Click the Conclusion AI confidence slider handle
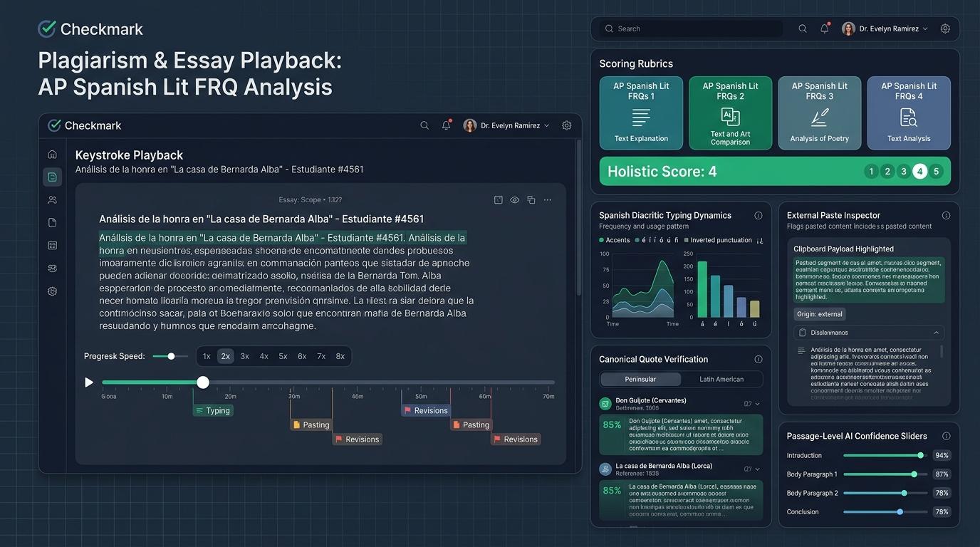980x547 pixels. 900,511
